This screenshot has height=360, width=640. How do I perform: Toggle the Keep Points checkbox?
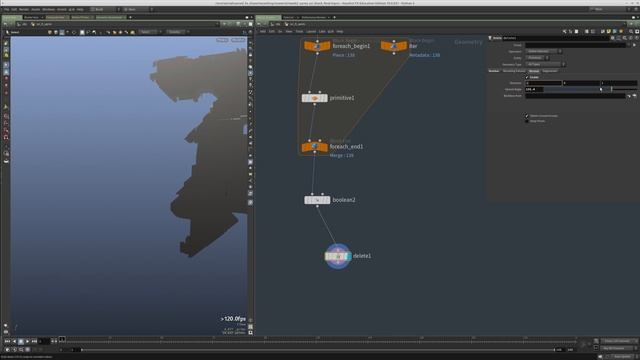pyautogui.click(x=527, y=121)
